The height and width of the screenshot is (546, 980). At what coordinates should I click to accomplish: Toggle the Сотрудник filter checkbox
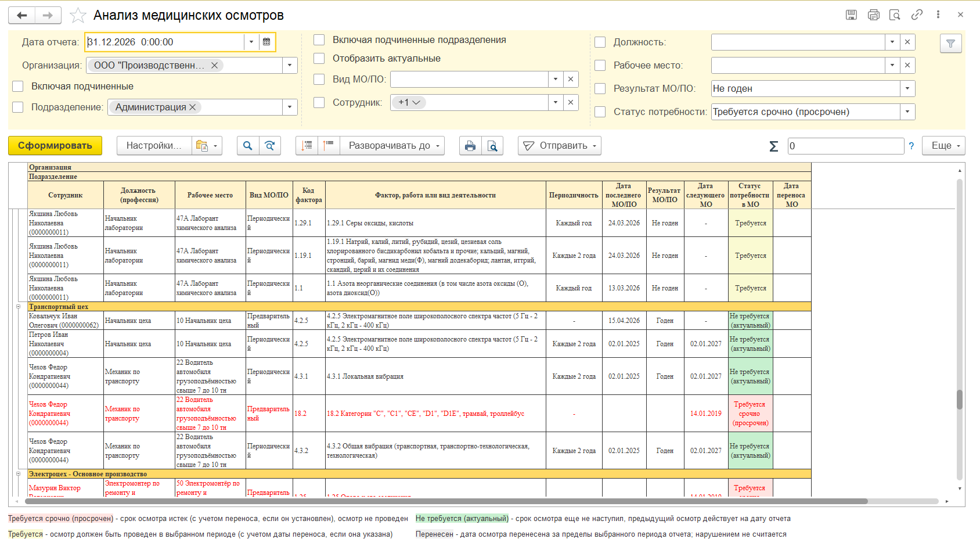319,103
